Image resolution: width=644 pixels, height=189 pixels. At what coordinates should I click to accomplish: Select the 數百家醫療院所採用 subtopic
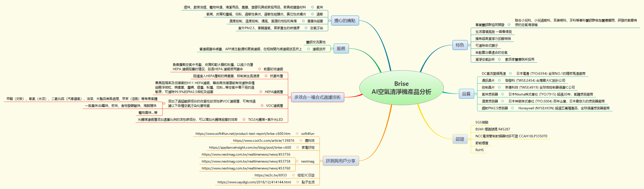(519, 59)
